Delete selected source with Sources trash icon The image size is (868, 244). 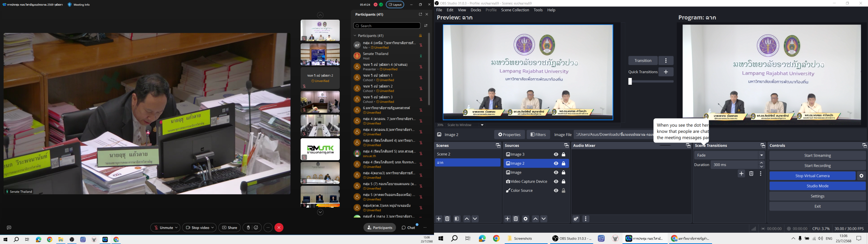click(x=516, y=219)
